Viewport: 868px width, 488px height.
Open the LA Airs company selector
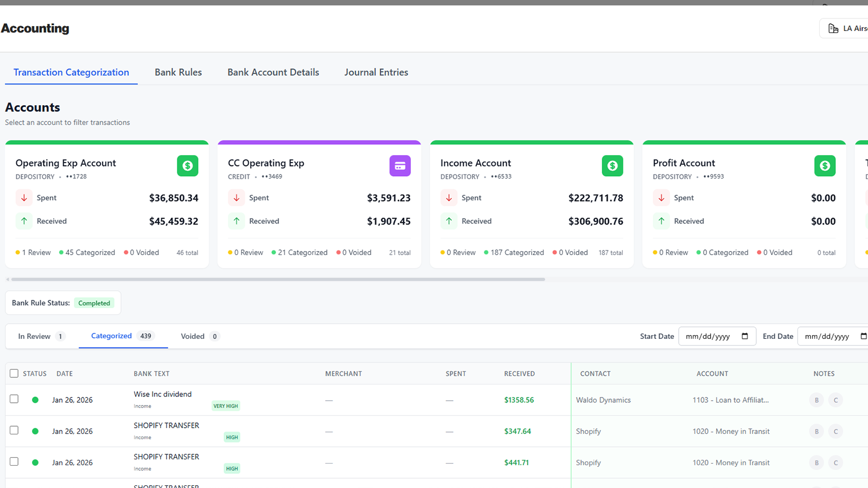click(x=845, y=29)
